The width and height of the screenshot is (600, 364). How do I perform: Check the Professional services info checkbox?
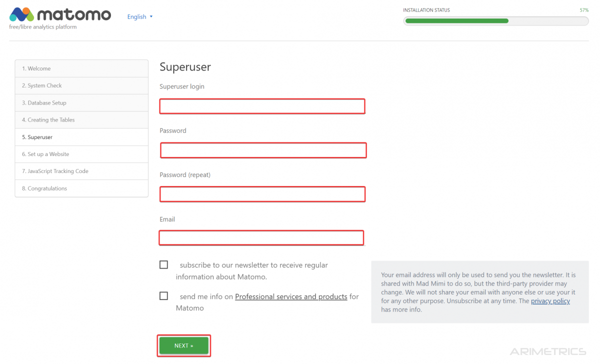(x=163, y=296)
